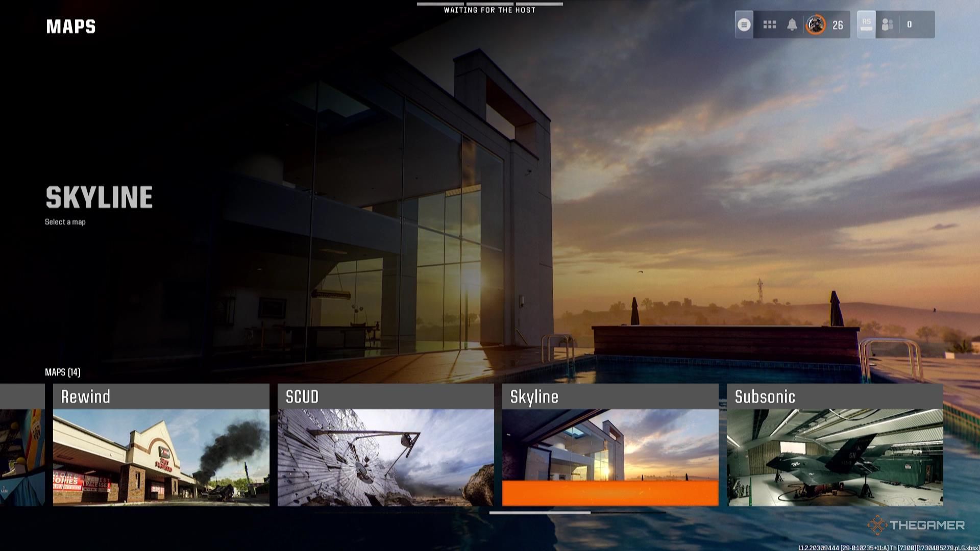Click the Rewind map title

pyautogui.click(x=85, y=396)
